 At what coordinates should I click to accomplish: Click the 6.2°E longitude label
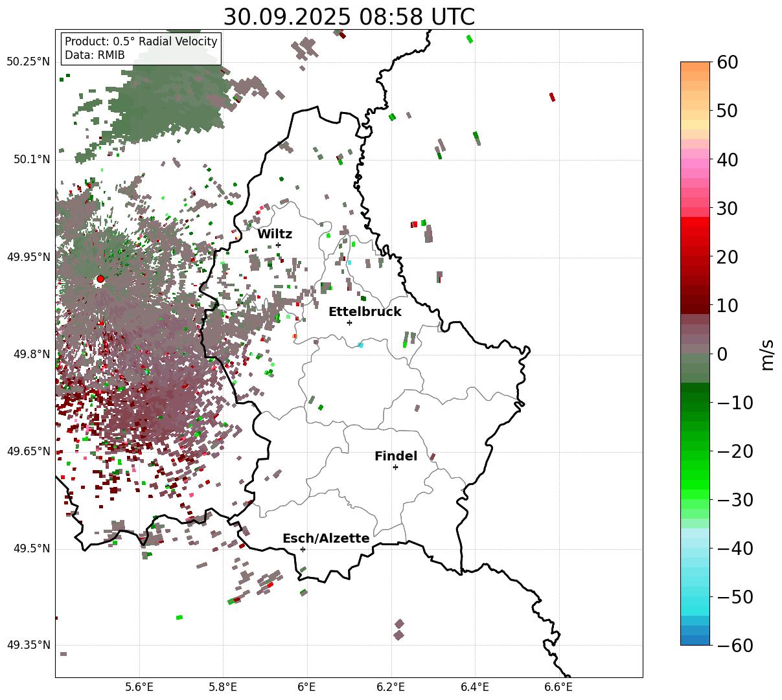point(391,688)
